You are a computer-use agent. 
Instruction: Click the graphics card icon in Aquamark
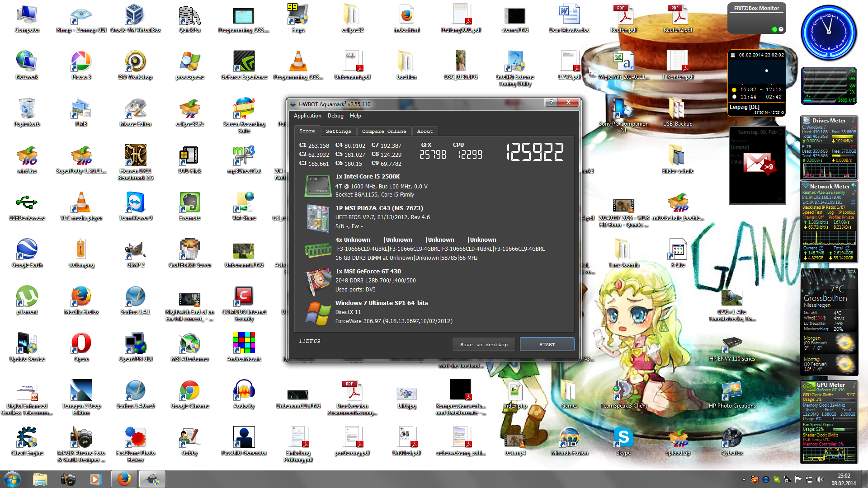click(x=318, y=282)
